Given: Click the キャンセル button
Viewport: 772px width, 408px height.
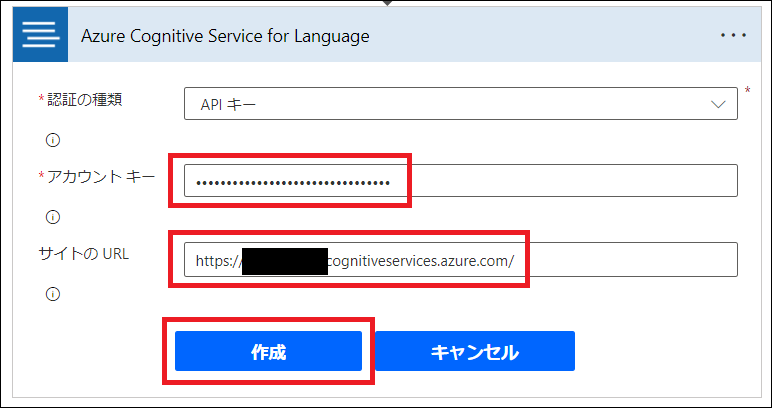Looking at the screenshot, I should coord(475,351).
